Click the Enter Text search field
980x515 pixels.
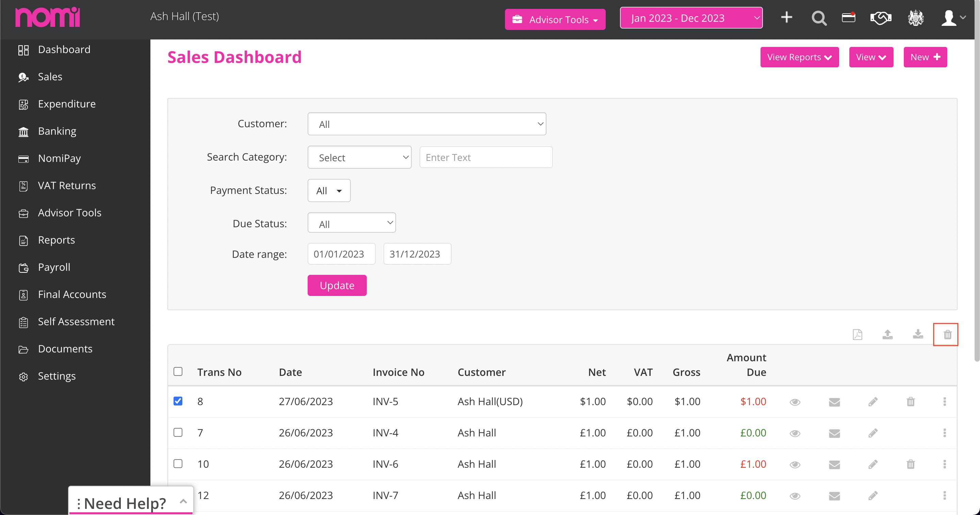click(486, 157)
